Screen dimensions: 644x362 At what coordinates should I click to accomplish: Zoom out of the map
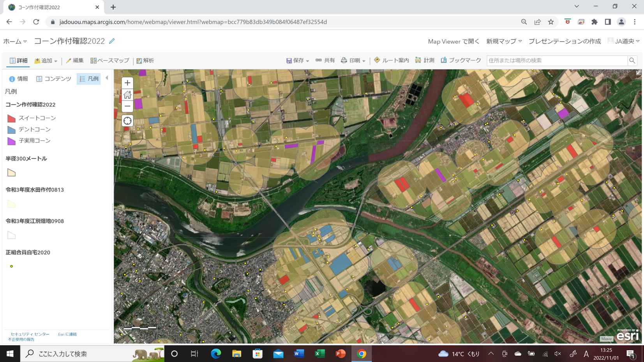pos(127,106)
